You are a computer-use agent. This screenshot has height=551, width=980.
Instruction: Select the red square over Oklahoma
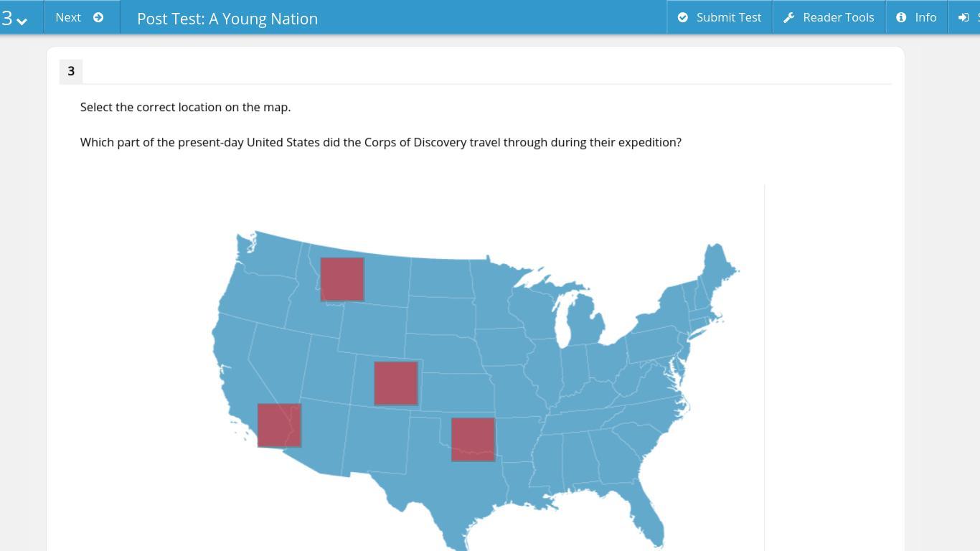[473, 439]
